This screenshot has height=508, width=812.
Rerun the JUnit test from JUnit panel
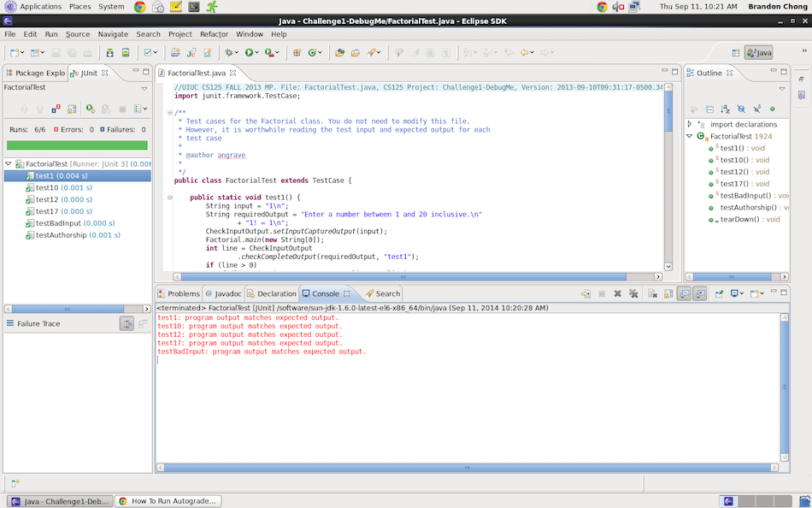90,109
